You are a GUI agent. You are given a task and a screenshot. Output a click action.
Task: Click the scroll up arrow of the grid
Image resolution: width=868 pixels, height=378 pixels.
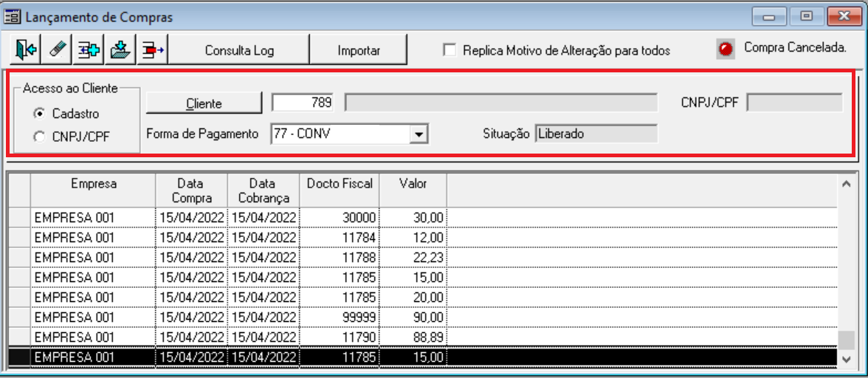846,184
